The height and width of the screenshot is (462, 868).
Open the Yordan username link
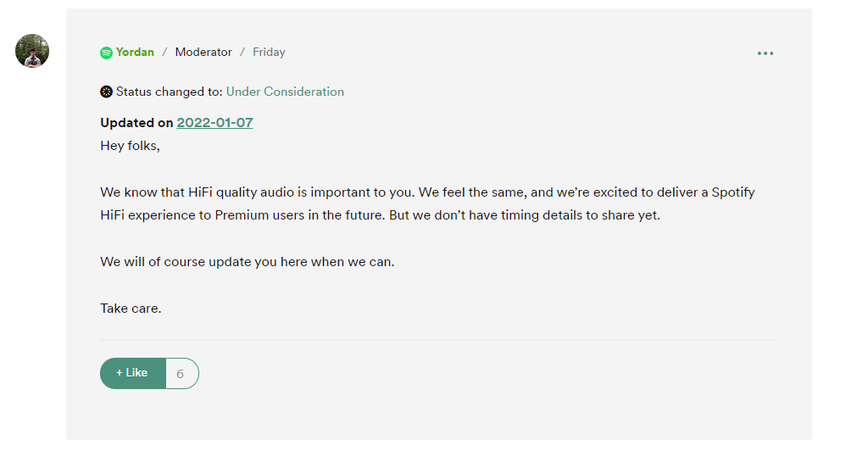point(135,53)
